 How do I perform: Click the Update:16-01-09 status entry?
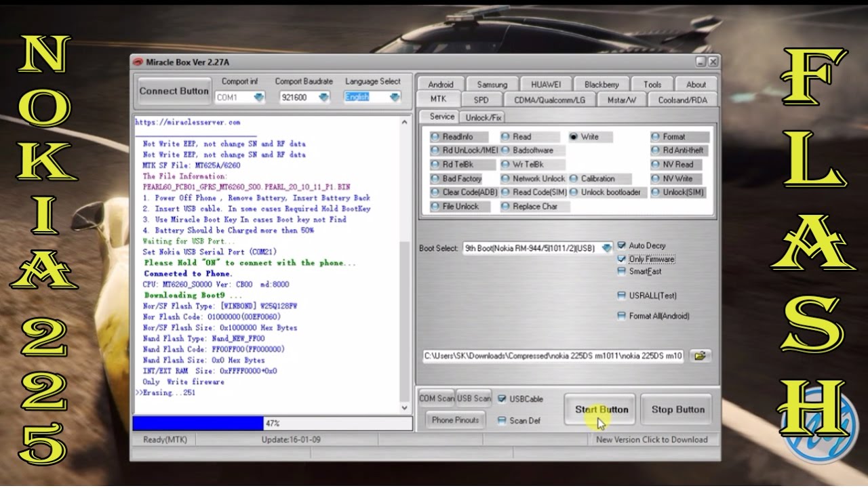[x=291, y=439]
